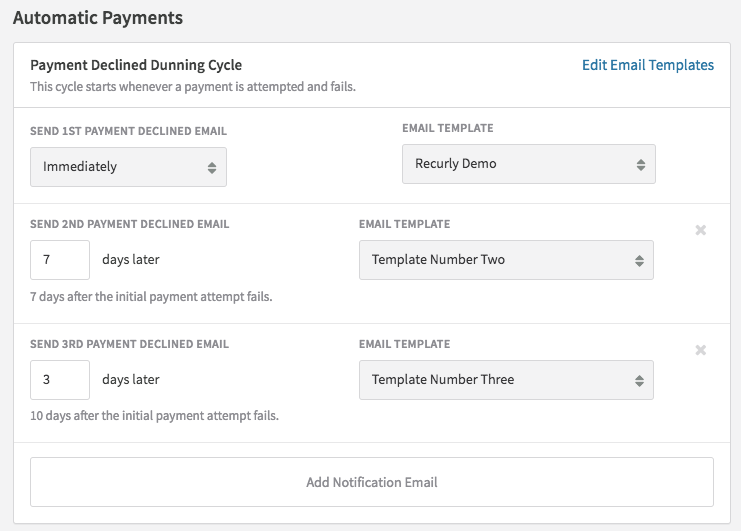Screen dimensions: 741x531
Task: Focus the 3rd email days field showing 3
Action: tap(60, 380)
